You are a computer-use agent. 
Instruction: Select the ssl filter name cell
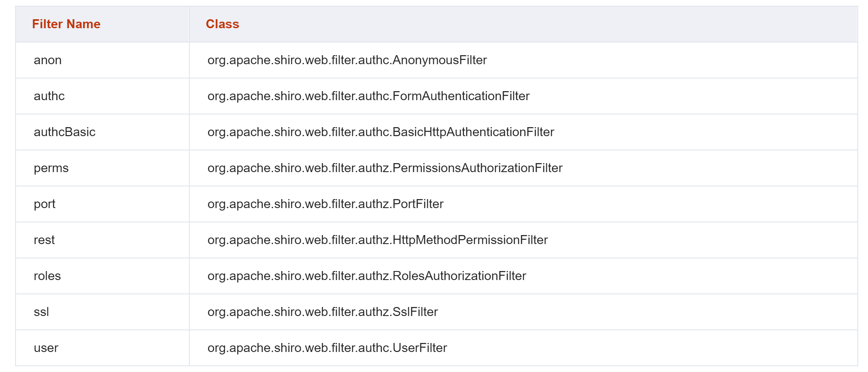pos(102,312)
